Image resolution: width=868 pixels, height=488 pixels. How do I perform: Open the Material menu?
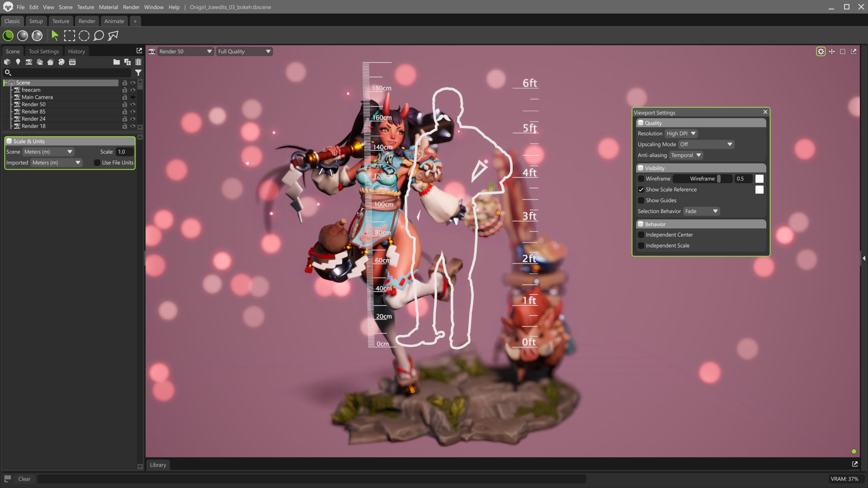(108, 7)
